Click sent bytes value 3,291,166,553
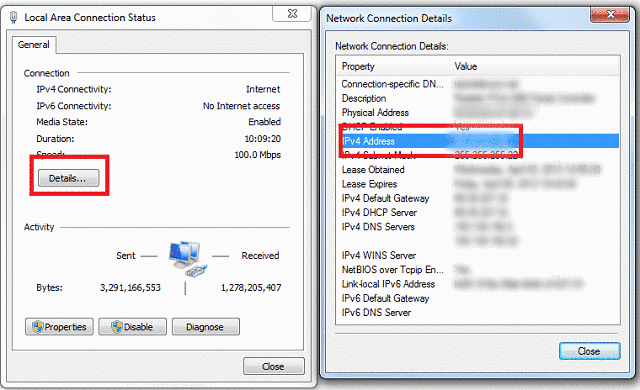640x390 pixels. point(130,288)
